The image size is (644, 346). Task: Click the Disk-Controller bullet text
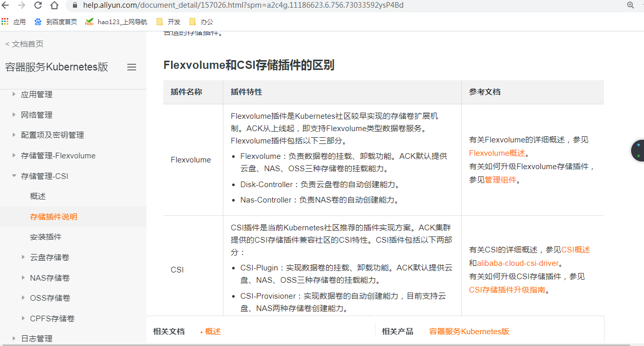[x=320, y=184]
